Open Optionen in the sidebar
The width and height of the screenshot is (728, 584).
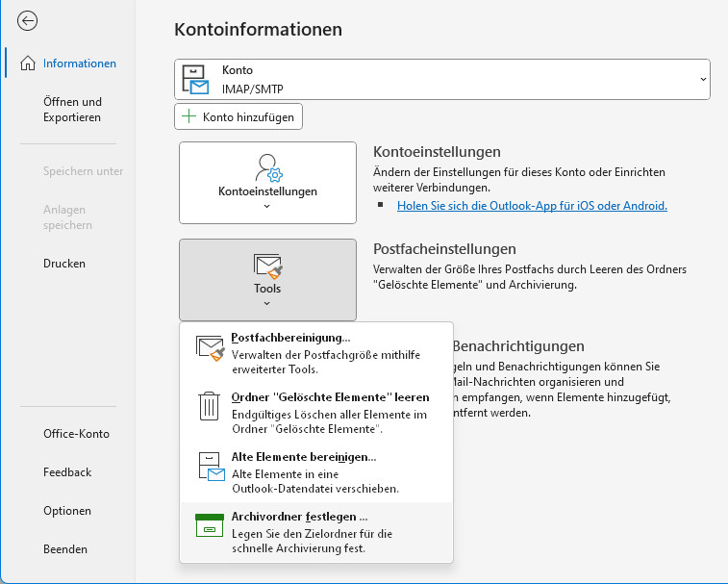pyautogui.click(x=67, y=511)
